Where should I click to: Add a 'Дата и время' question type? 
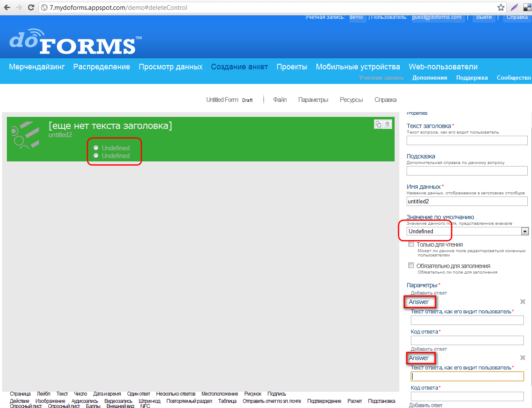point(107,394)
